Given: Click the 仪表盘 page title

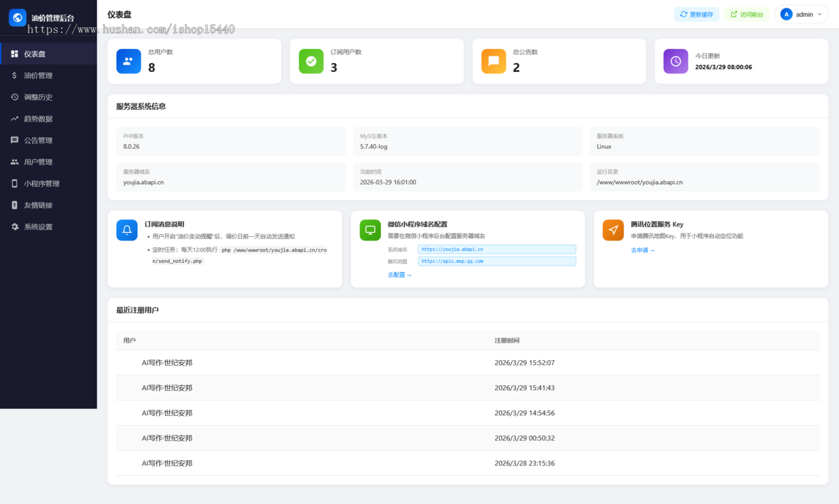Looking at the screenshot, I should click(119, 14).
